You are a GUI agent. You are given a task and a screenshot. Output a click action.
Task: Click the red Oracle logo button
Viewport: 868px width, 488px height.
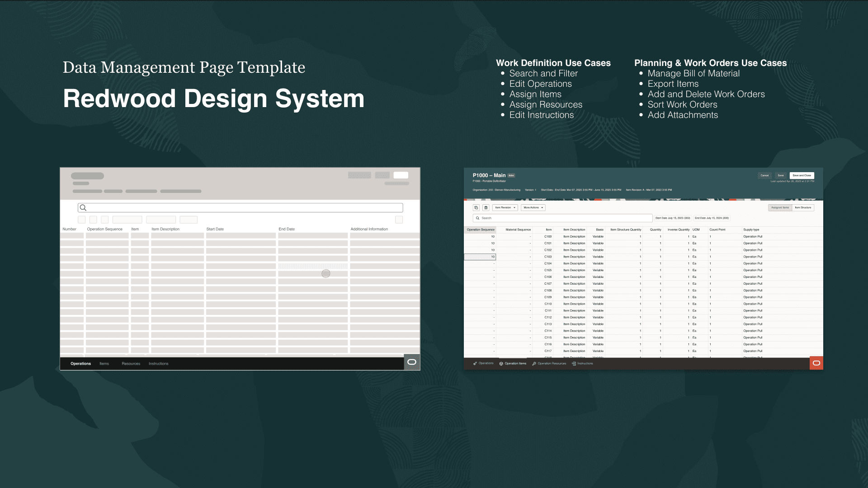(816, 363)
